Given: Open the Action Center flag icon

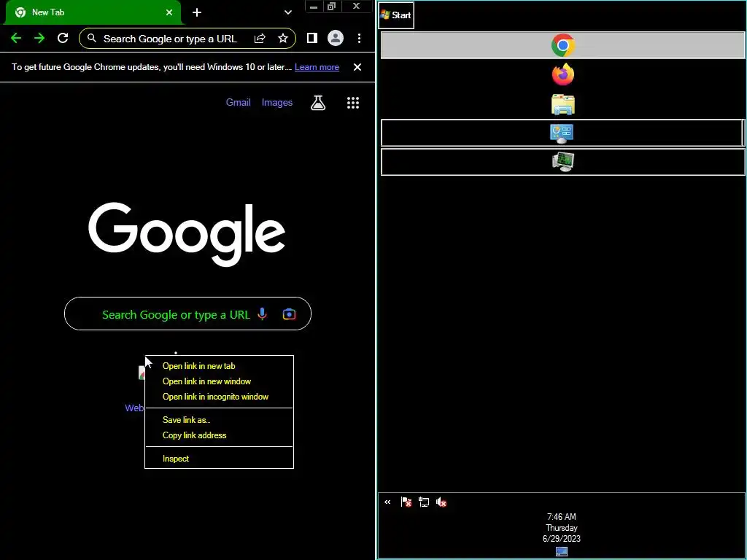Looking at the screenshot, I should point(406,502).
